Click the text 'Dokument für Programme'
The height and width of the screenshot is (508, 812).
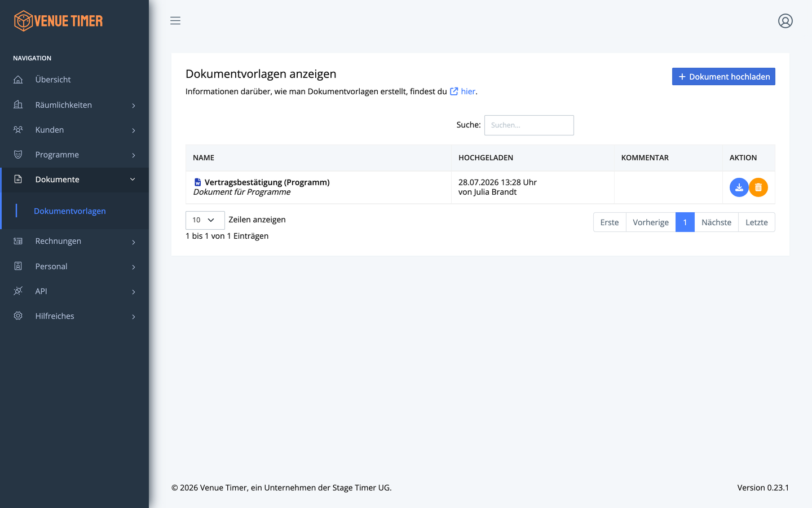[242, 192]
